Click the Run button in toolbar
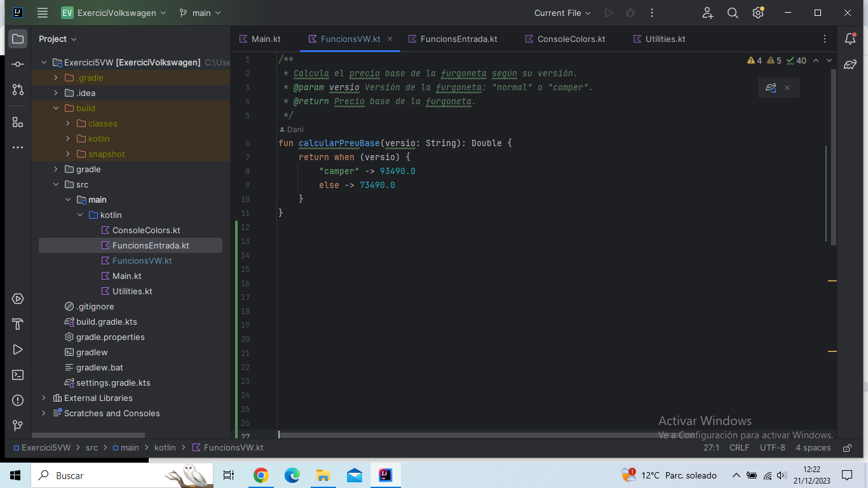 pyautogui.click(x=609, y=13)
